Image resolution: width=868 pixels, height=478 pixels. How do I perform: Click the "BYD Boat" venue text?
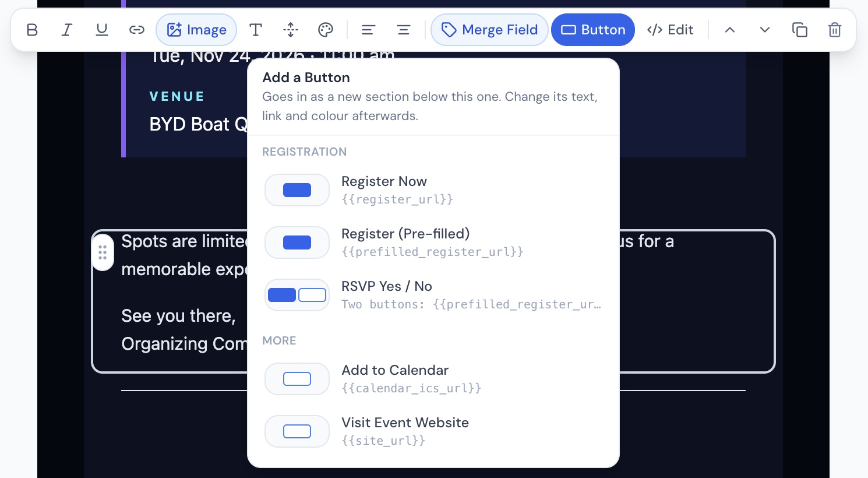point(189,124)
